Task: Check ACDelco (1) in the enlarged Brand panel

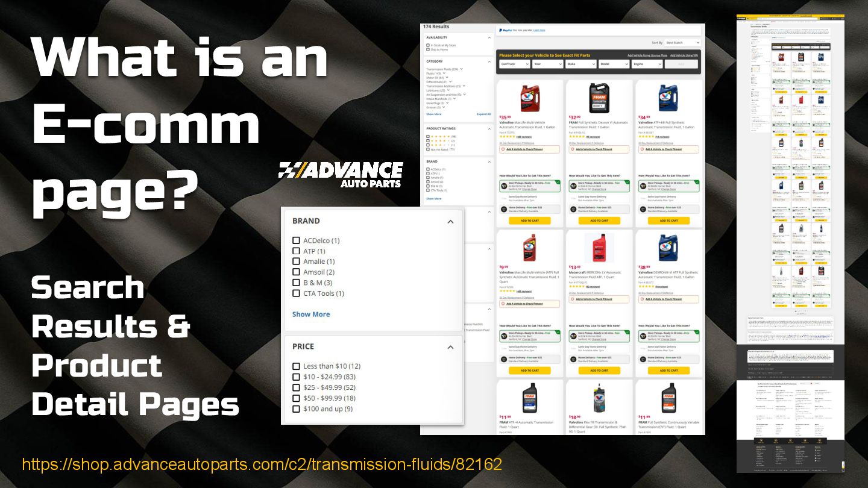Action: (296, 240)
